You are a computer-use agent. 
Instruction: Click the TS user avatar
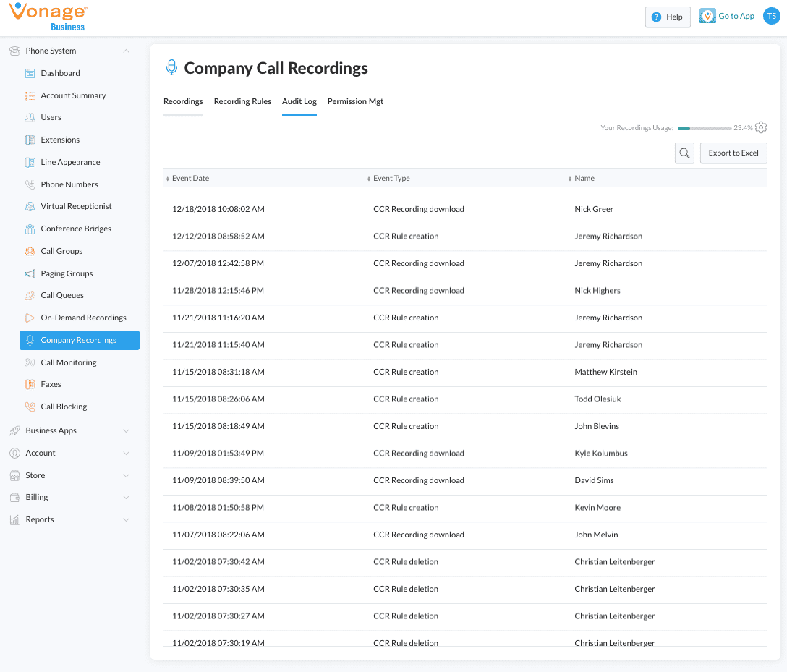771,16
